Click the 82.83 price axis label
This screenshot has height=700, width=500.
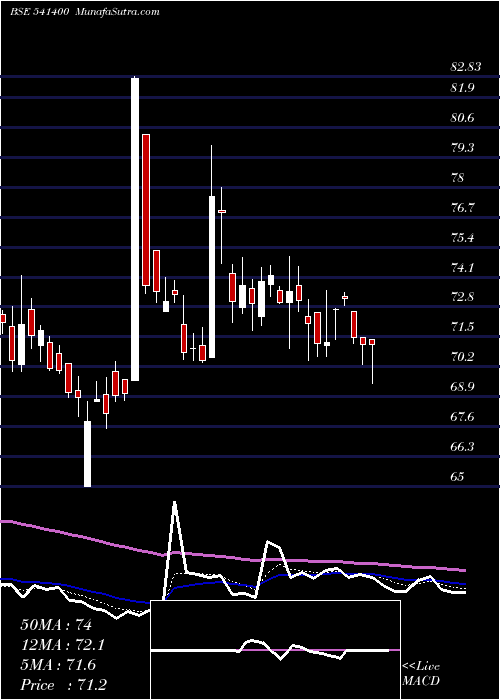coord(466,67)
